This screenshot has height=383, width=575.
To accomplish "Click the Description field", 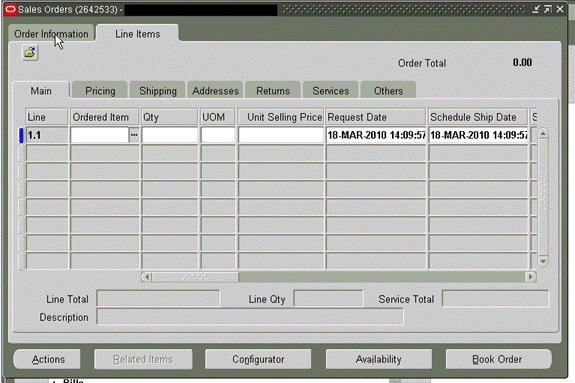I will click(250, 317).
